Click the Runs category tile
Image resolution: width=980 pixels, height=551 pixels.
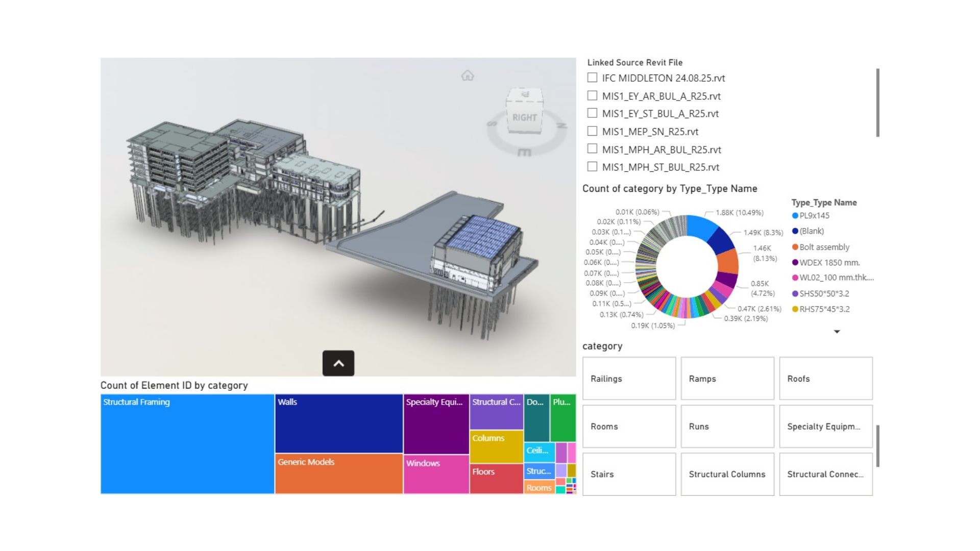pos(727,426)
